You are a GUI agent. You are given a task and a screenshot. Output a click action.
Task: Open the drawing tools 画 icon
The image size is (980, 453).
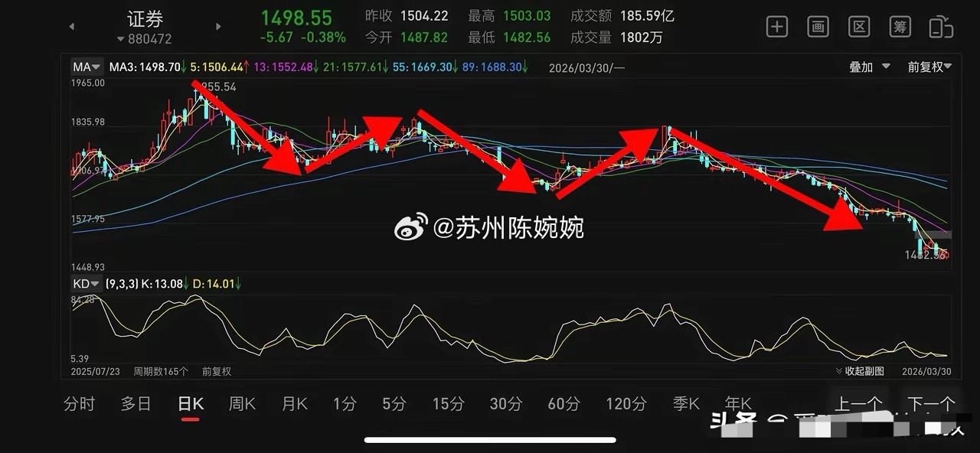pyautogui.click(x=818, y=25)
